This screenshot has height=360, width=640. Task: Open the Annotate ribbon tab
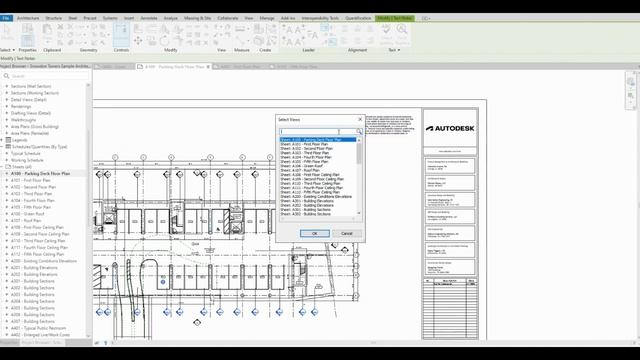point(149,18)
